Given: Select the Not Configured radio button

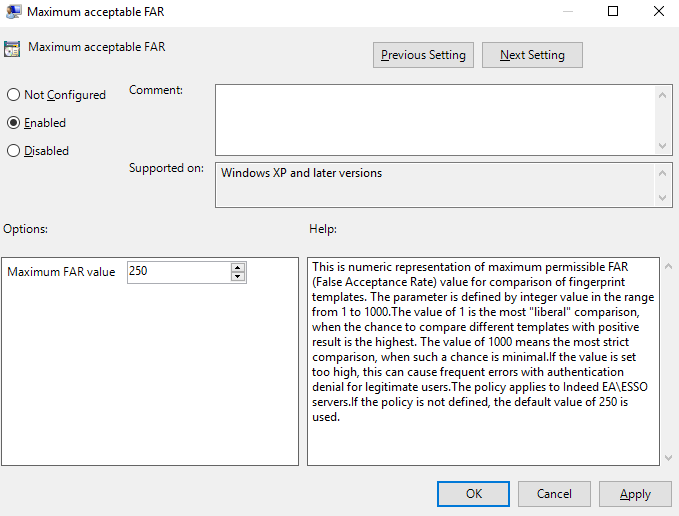Looking at the screenshot, I should pos(14,95).
